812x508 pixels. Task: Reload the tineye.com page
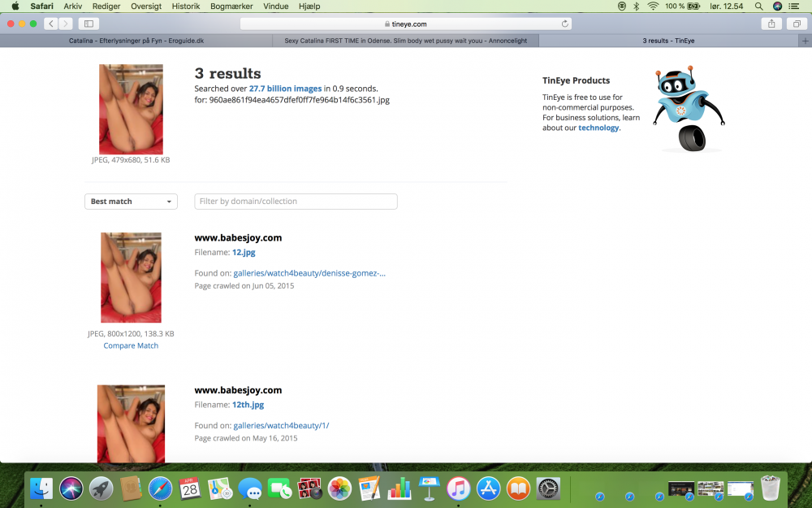tap(565, 24)
